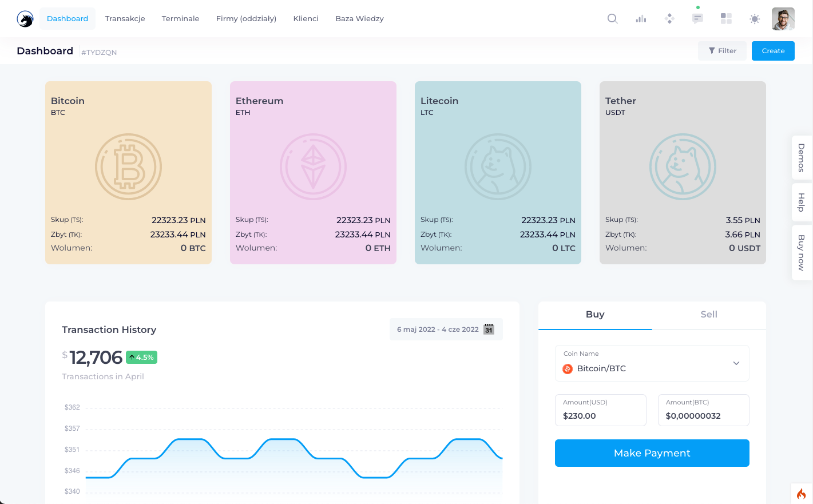Open the search magnifier icon
The image size is (813, 504).
tap(612, 19)
